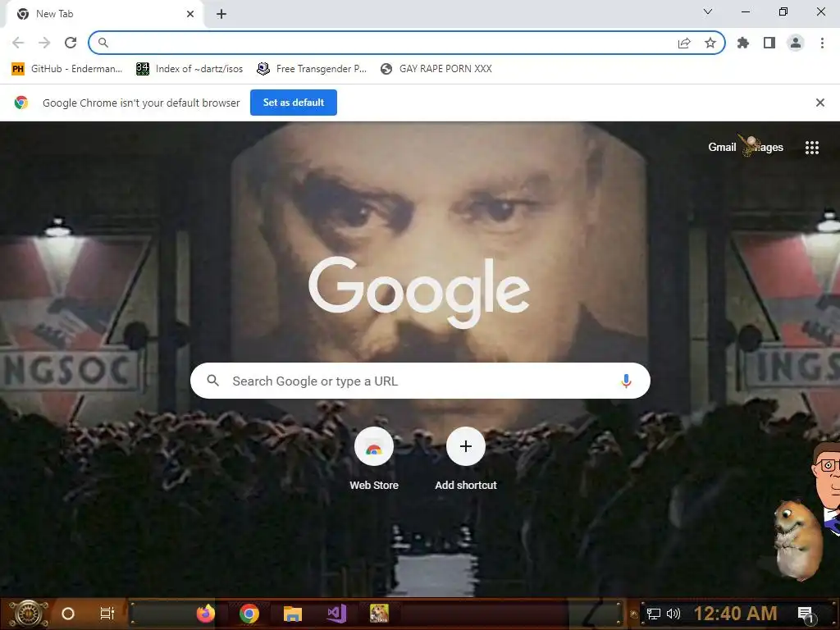Switch to Chrome in the taskbar
This screenshot has width=840, height=630.
pos(249,614)
